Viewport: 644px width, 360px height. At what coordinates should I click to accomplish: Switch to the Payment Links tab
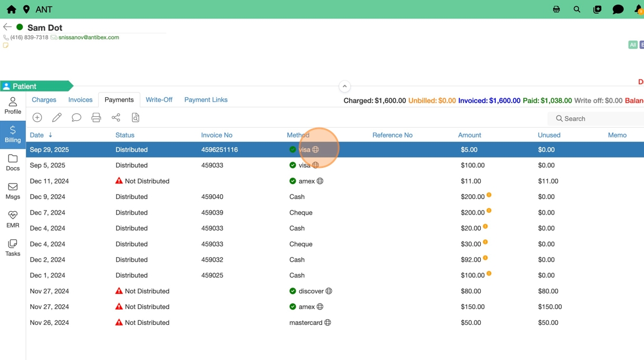[206, 100]
